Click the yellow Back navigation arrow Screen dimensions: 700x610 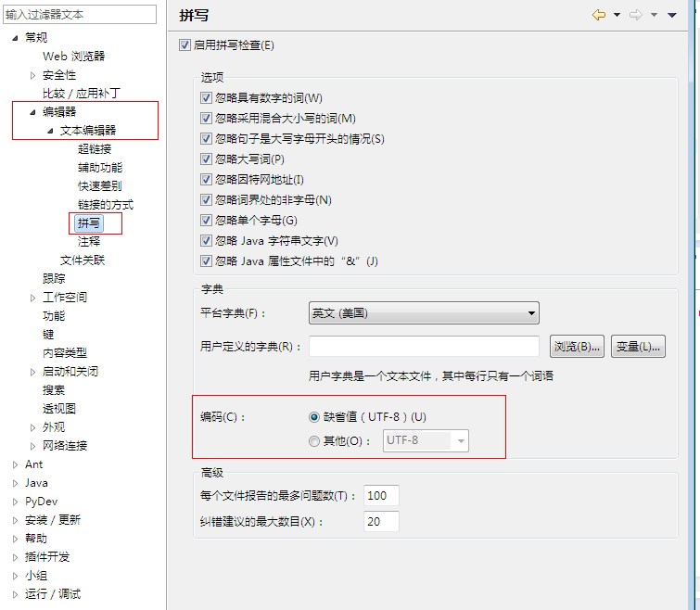click(599, 15)
